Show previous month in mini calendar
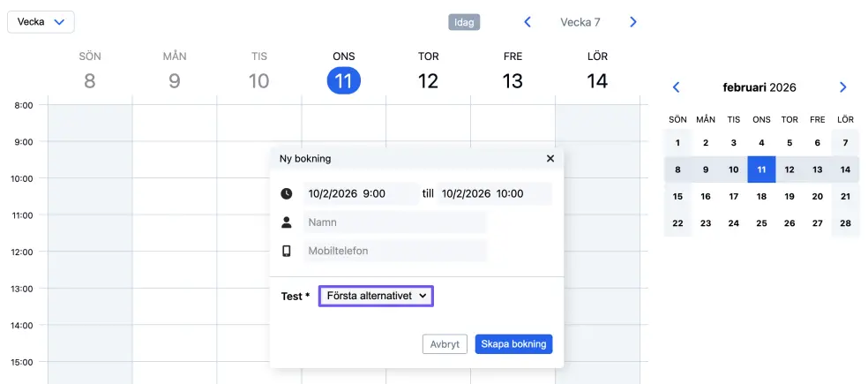This screenshot has height=384, width=868. point(677,87)
